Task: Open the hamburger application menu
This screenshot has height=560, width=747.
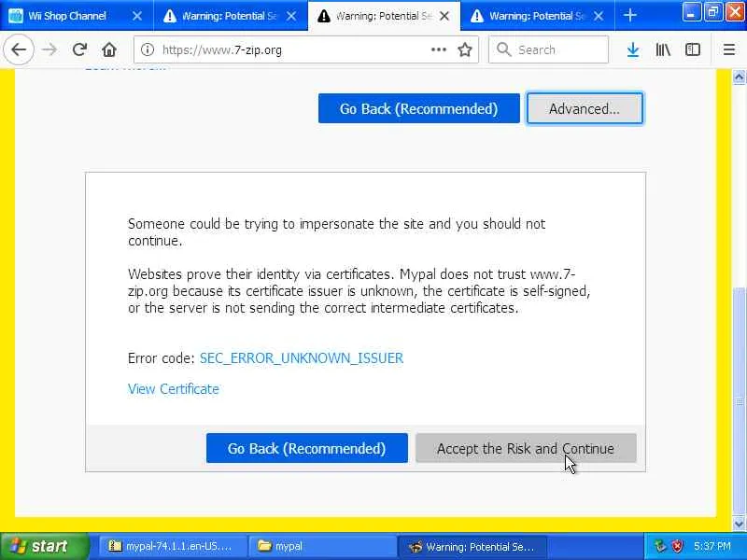Action: pyautogui.click(x=729, y=49)
